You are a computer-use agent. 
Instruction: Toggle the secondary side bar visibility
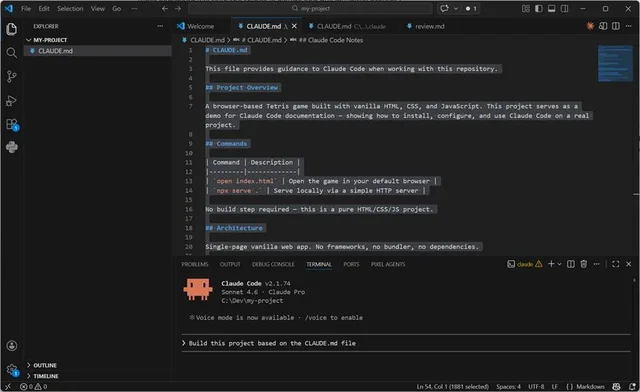pos(564,9)
